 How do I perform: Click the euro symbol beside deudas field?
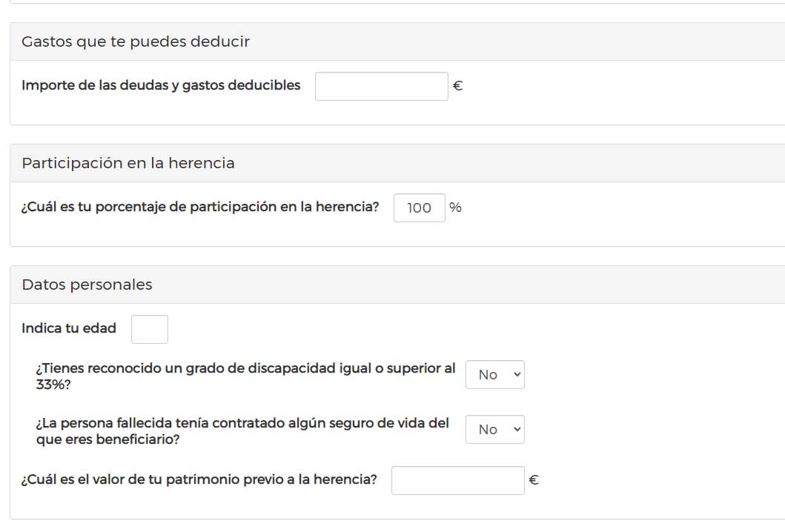pos(457,86)
